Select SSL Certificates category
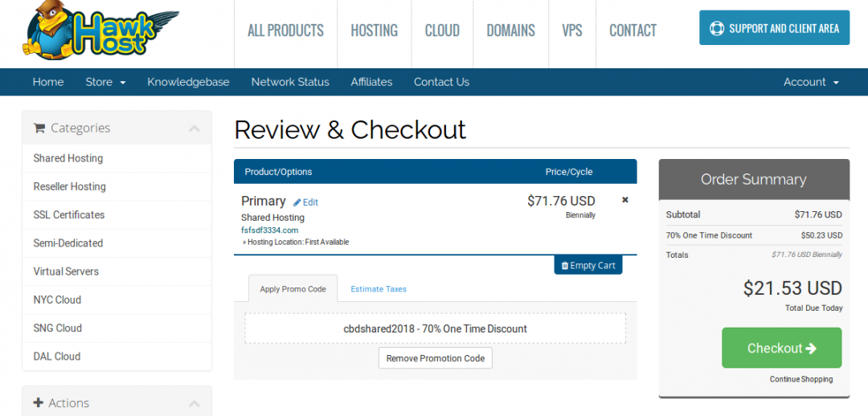Image resolution: width=868 pixels, height=416 pixels. coord(117,214)
